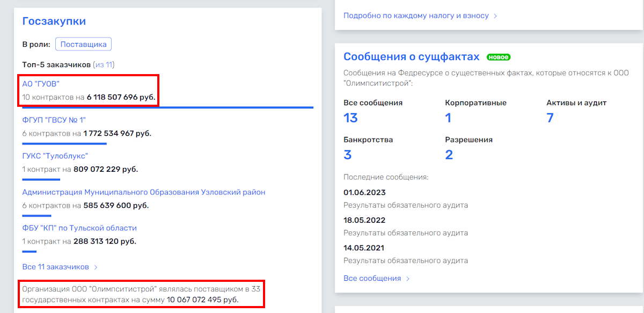Open ФБУ "КП" по Тульской области
The width and height of the screenshot is (644, 313).
click(x=79, y=228)
